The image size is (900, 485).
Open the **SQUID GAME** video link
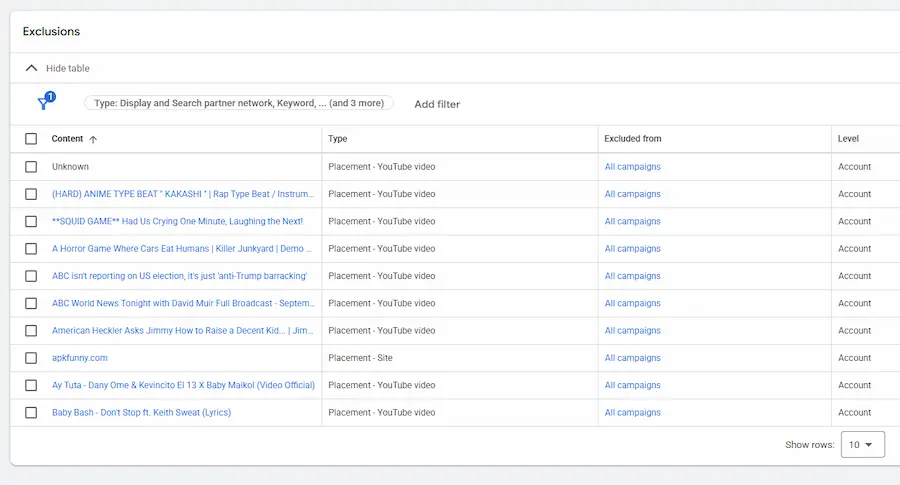177,222
